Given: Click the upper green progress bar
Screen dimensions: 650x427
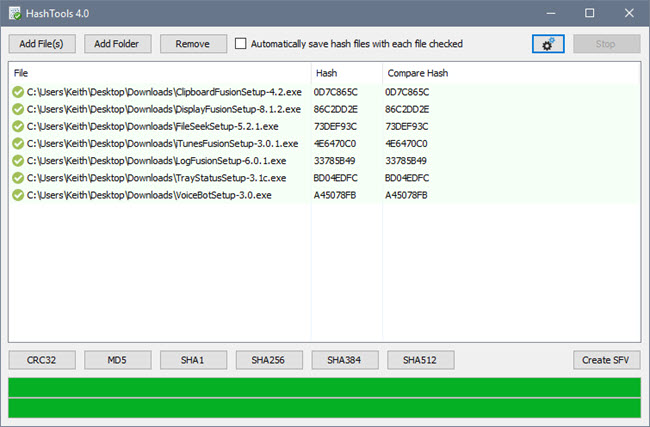Looking at the screenshot, I should [325, 387].
